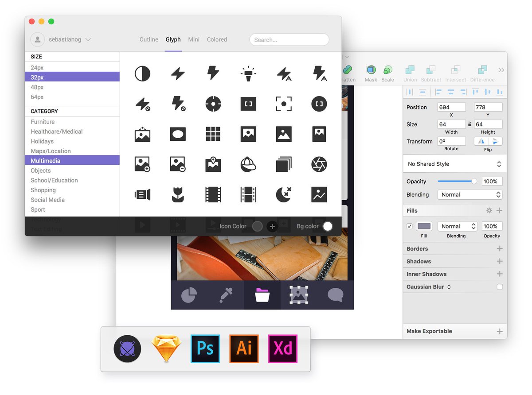The image size is (532, 395).
Task: Open the No Shared Style dropdown
Action: tap(454, 164)
